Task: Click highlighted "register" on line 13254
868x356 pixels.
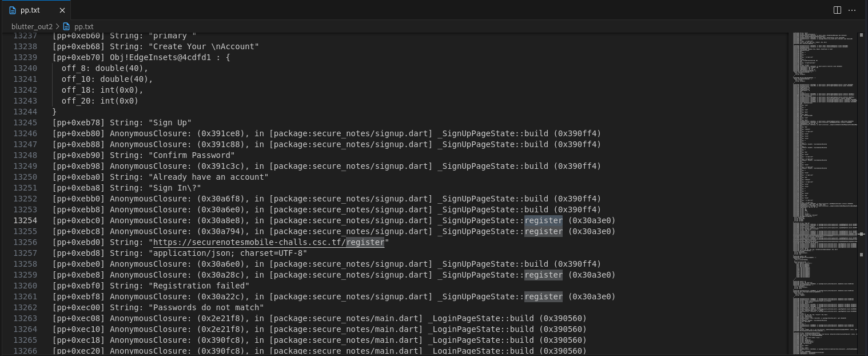Action: pos(543,220)
